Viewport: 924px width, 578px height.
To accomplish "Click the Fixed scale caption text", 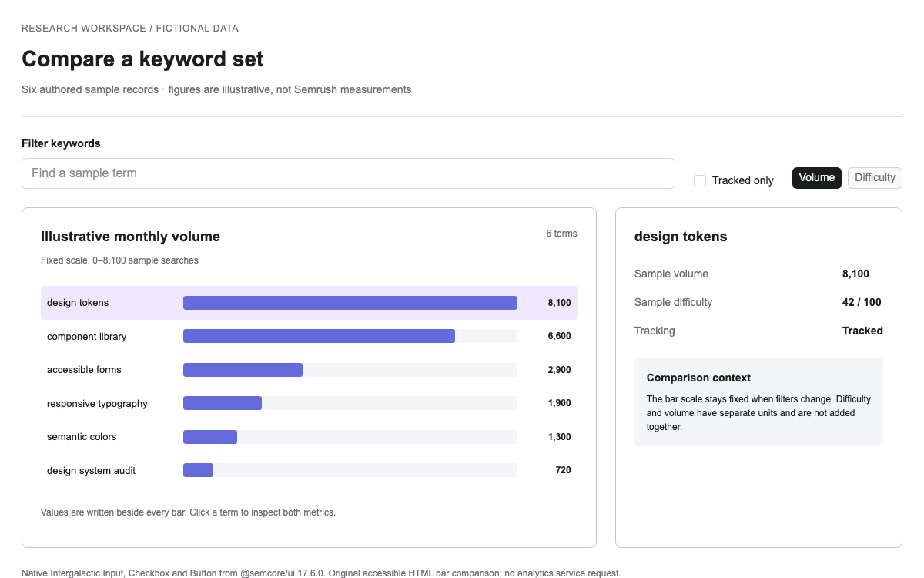I will tap(119, 260).
